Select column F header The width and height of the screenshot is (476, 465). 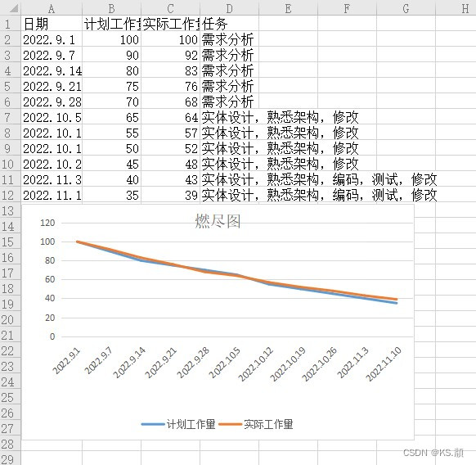click(x=347, y=8)
